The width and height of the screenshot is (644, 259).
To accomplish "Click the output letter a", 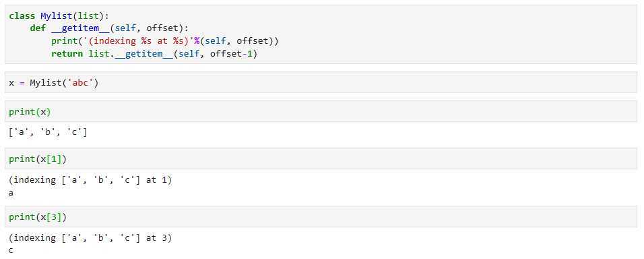I will (x=11, y=193).
